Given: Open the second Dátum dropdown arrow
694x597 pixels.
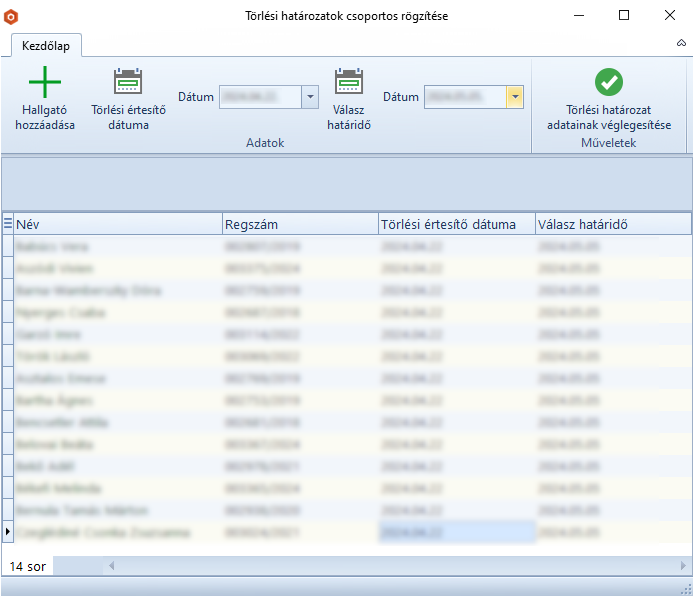Looking at the screenshot, I should pos(514,97).
